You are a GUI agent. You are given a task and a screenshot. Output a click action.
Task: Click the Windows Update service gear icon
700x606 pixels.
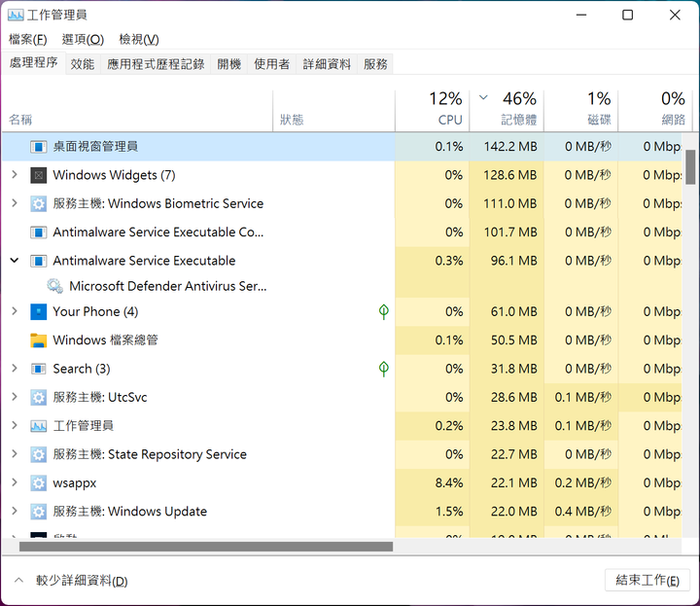[38, 512]
